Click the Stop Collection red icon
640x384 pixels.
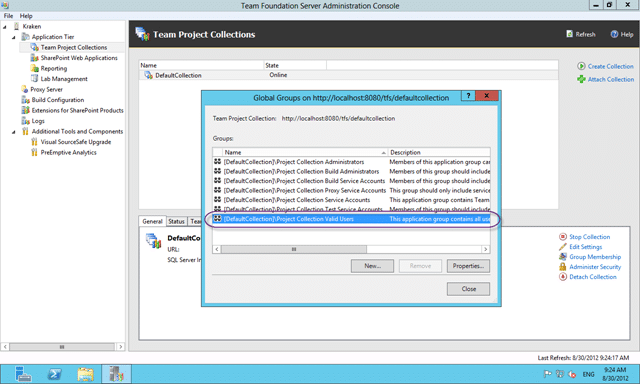point(563,237)
